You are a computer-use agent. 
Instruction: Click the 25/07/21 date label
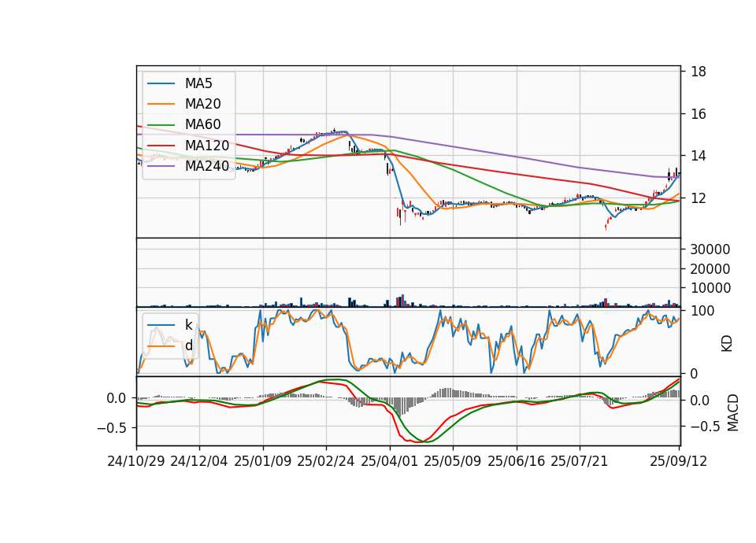coord(580,461)
